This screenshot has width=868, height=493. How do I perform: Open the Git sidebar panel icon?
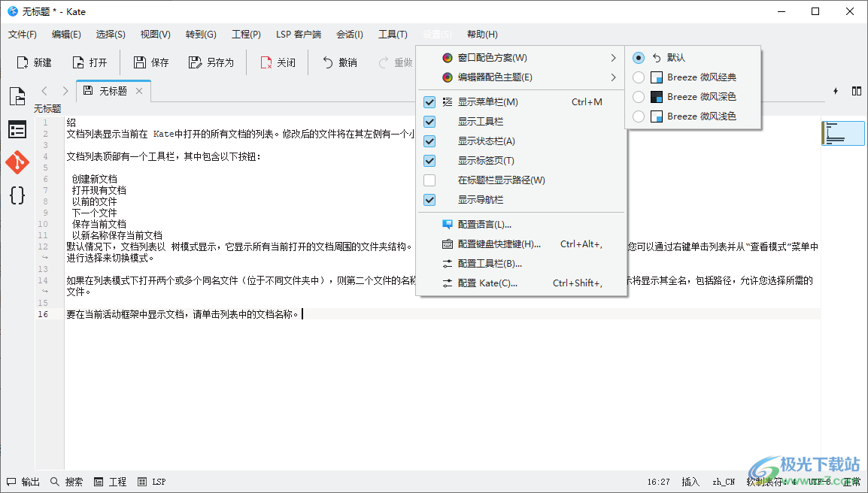(17, 162)
